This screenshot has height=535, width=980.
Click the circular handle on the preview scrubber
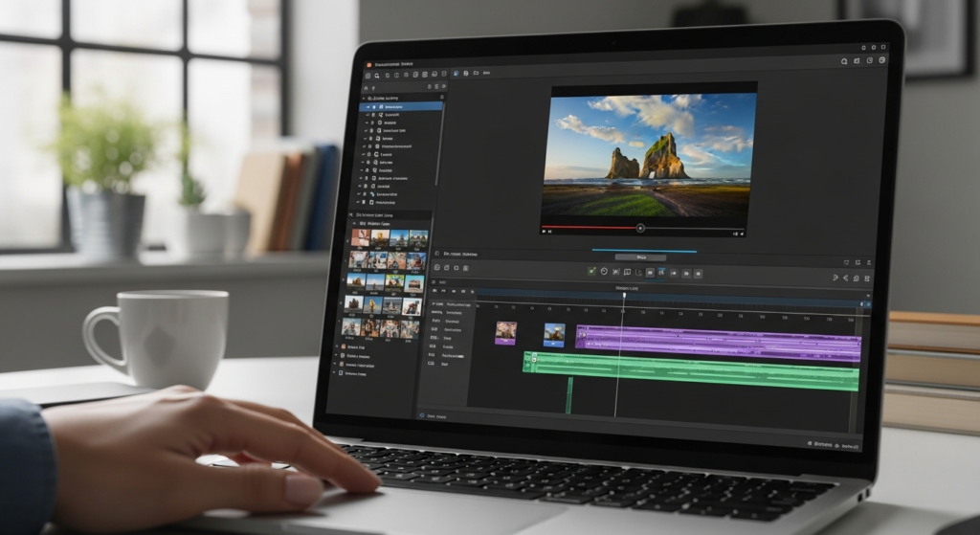(640, 229)
